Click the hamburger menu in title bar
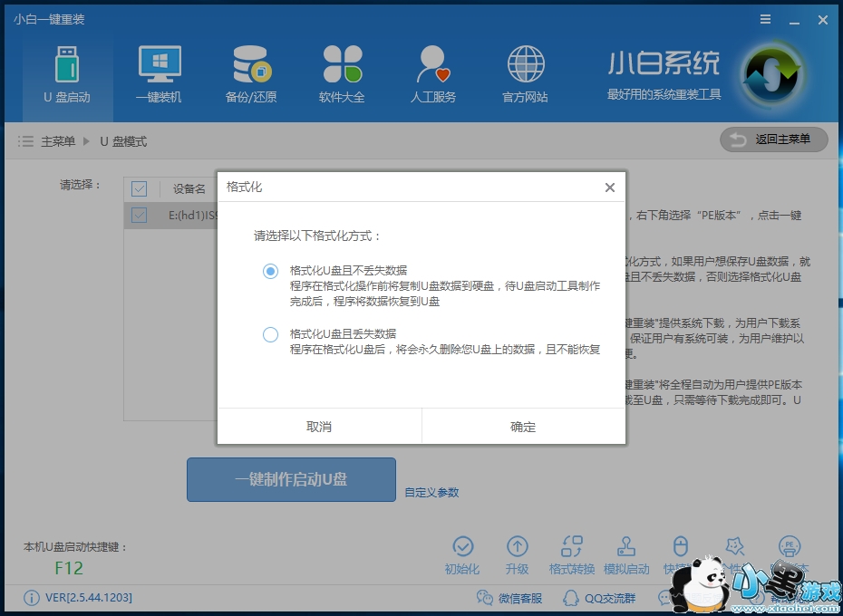Image resolution: width=843 pixels, height=616 pixels. 766,19
